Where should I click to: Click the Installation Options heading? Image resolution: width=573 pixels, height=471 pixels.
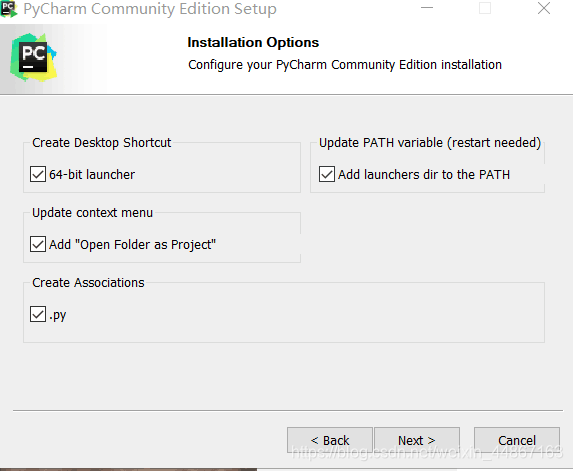coord(253,43)
